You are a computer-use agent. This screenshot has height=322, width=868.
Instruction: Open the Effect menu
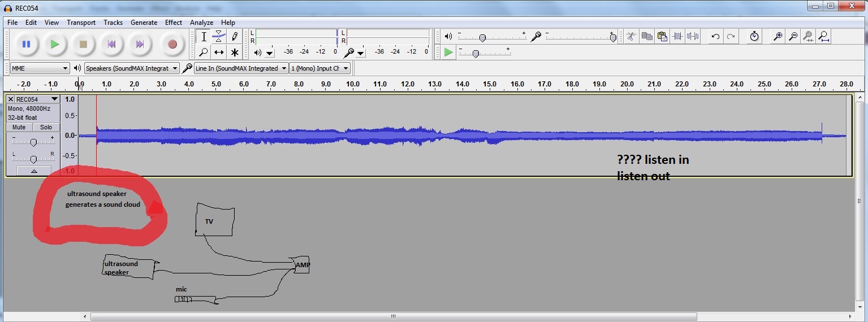(x=173, y=23)
